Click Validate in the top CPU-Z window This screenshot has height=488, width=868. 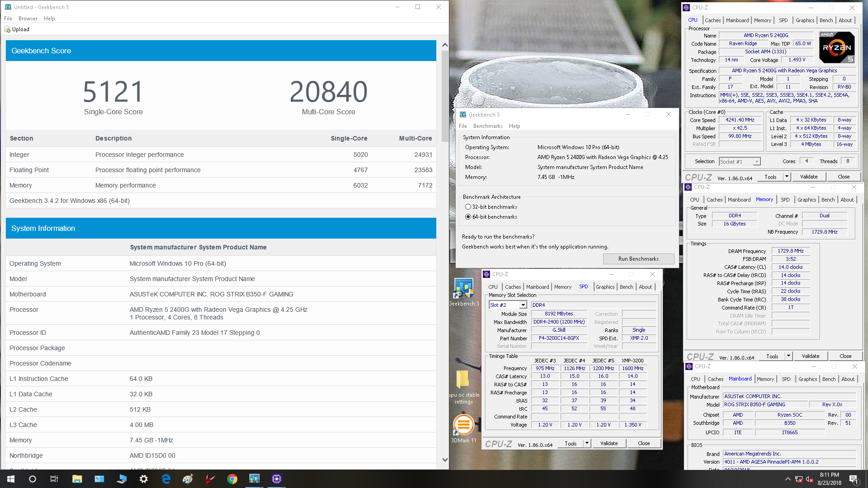(x=809, y=177)
